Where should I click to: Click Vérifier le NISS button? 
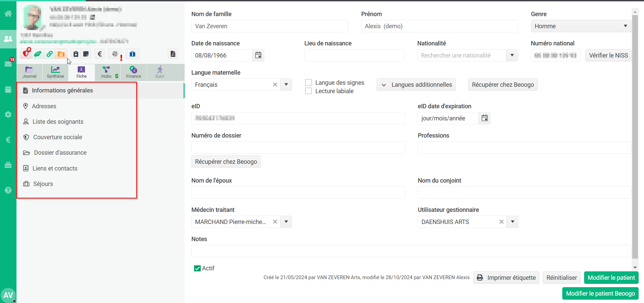608,55
